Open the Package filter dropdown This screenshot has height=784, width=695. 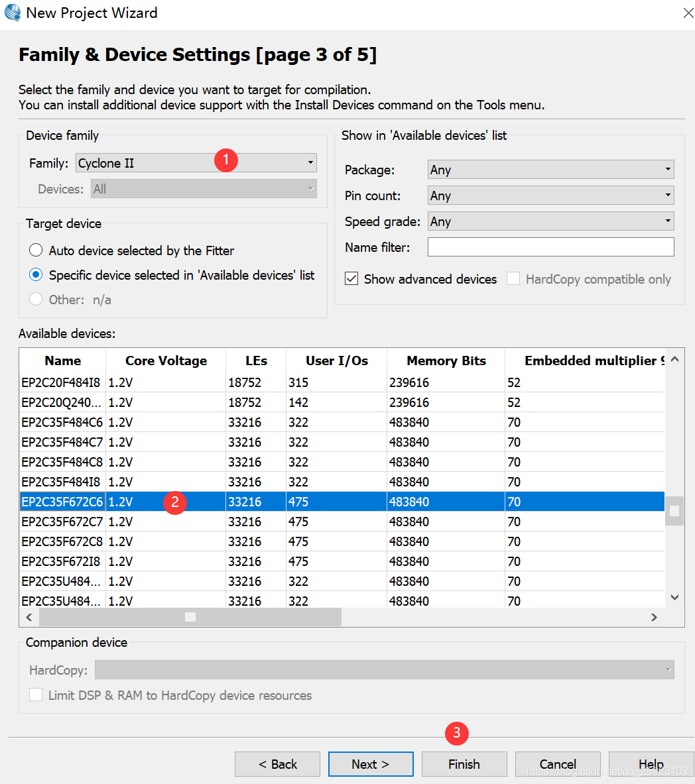click(550, 170)
